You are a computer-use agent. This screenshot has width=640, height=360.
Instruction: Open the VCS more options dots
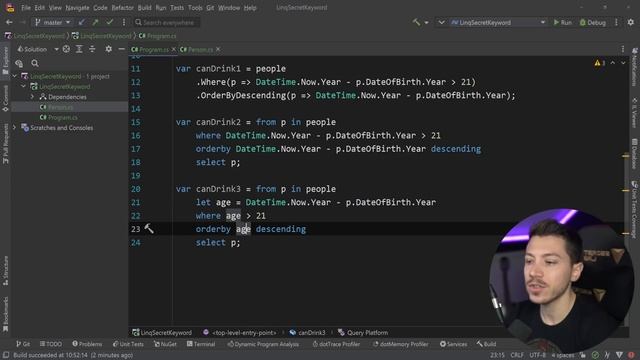[124, 22]
